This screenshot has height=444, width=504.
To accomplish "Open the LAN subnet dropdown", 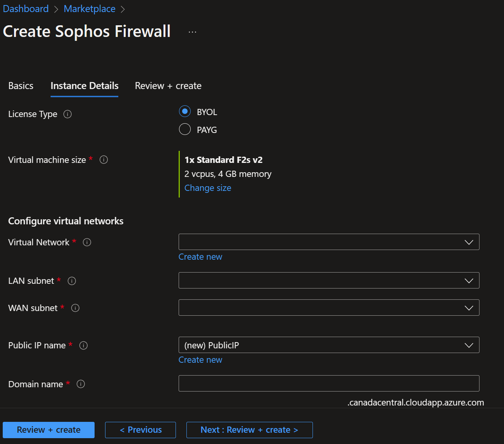I will pyautogui.click(x=329, y=280).
